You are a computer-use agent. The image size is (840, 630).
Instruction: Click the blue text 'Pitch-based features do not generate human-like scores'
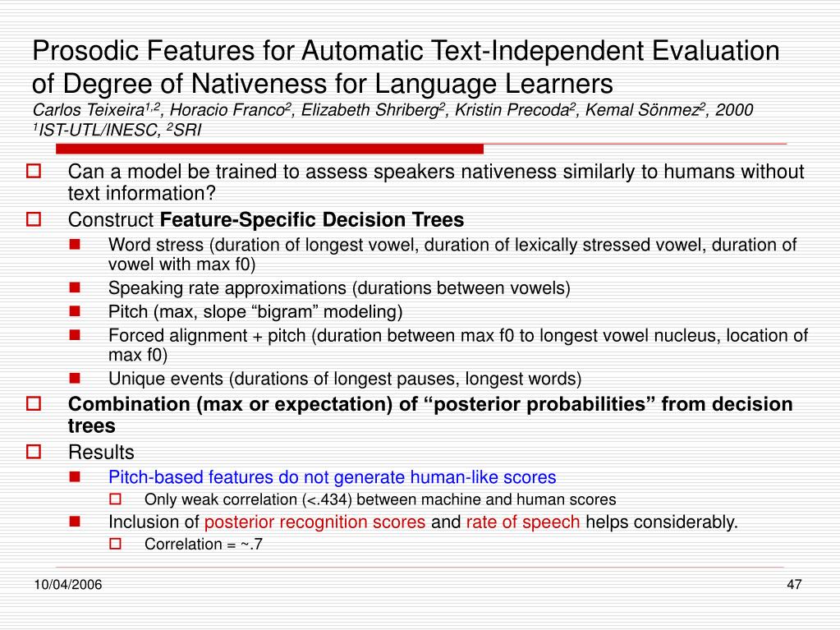coord(333,477)
